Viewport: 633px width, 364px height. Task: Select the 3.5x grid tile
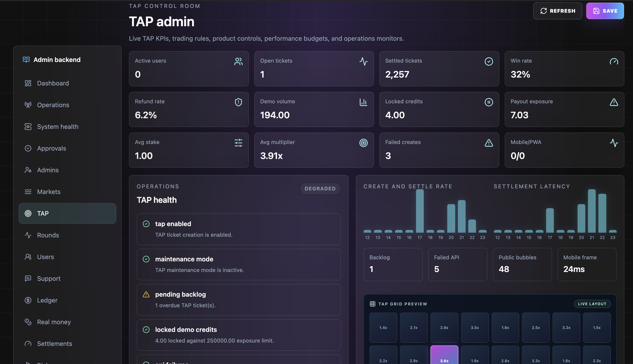(475, 328)
